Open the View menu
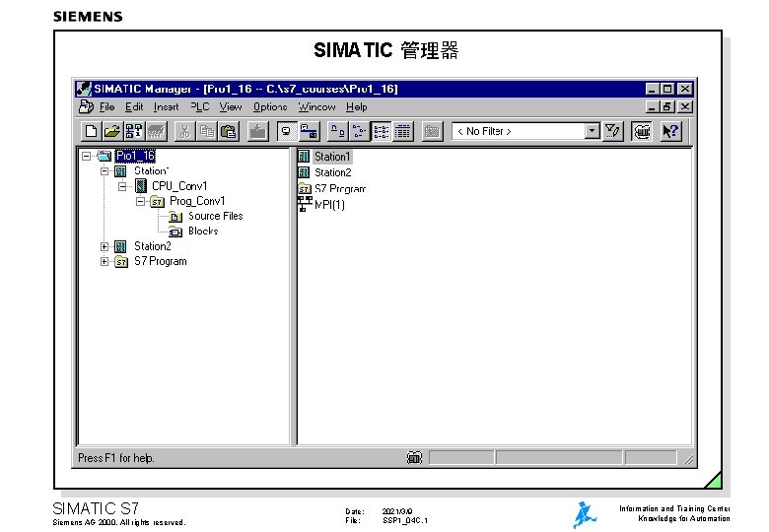Image resolution: width=769 pixels, height=532 pixels. pyautogui.click(x=231, y=106)
